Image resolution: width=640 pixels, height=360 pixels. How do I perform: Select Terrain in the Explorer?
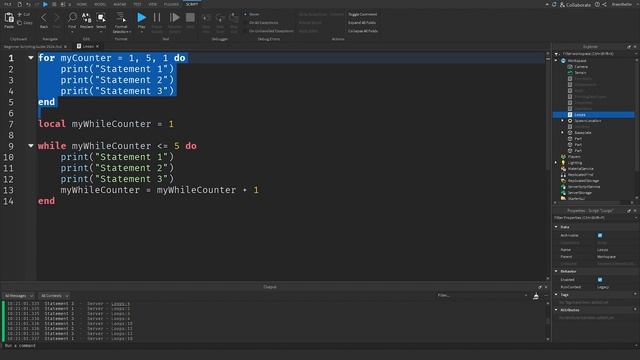click(x=580, y=73)
